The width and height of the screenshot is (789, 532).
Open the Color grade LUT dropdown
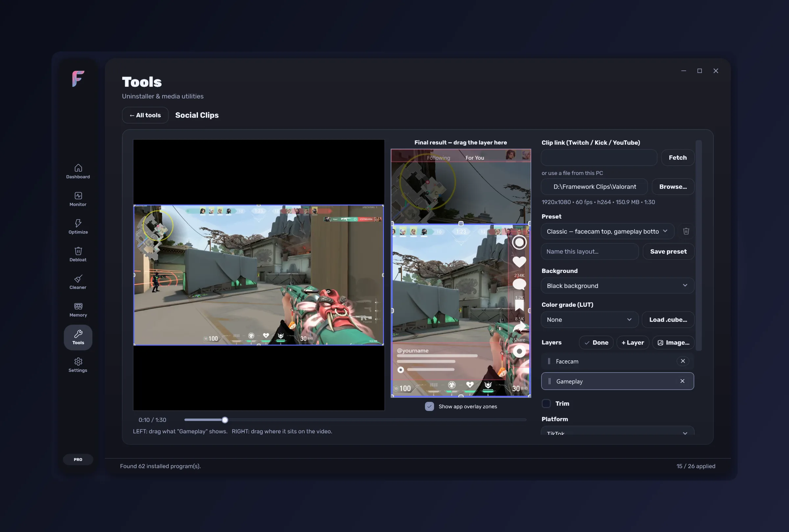589,320
